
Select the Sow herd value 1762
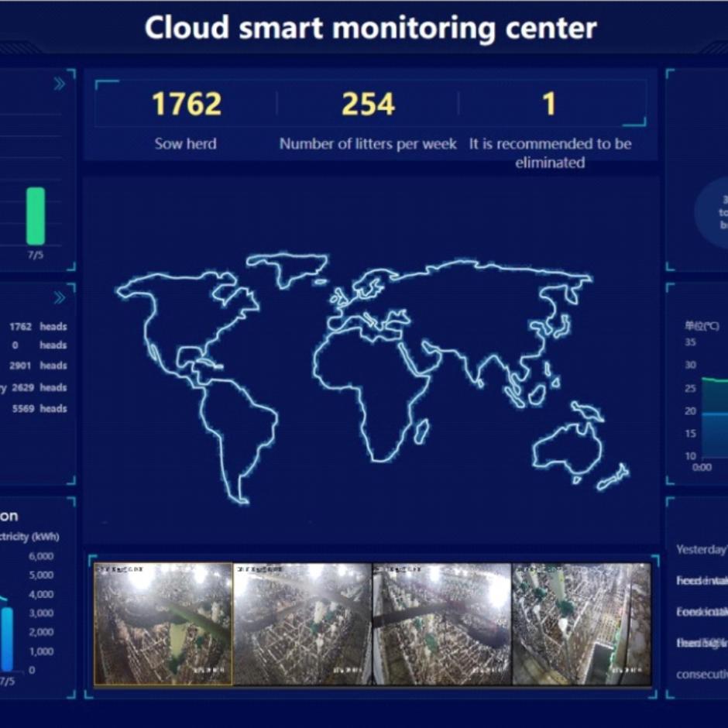[186, 104]
